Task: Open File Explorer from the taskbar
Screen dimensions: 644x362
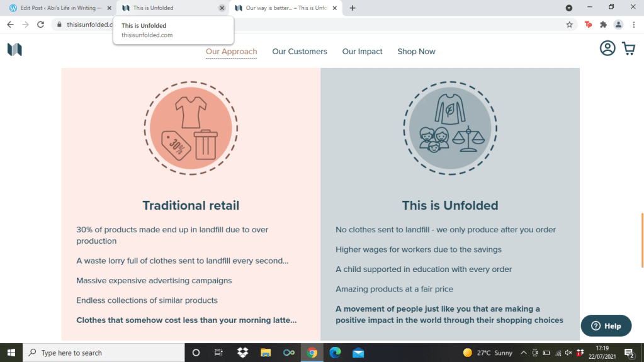Action: coord(266,353)
